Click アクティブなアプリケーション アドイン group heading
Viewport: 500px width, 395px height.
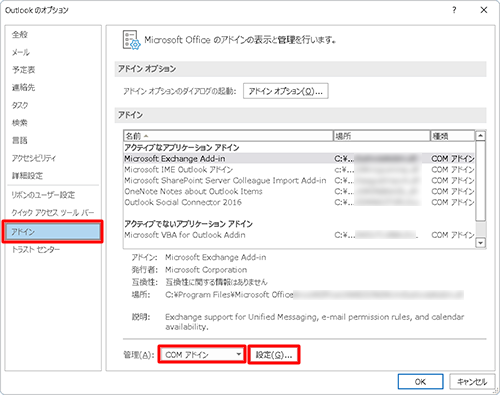click(182, 148)
